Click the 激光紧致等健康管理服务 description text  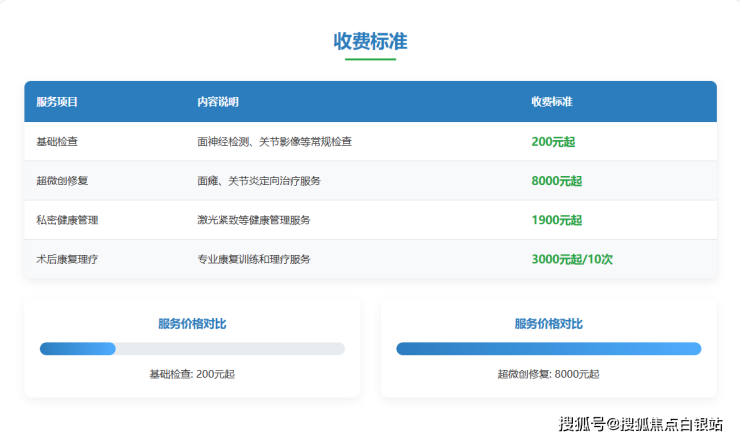pyautogui.click(x=254, y=220)
